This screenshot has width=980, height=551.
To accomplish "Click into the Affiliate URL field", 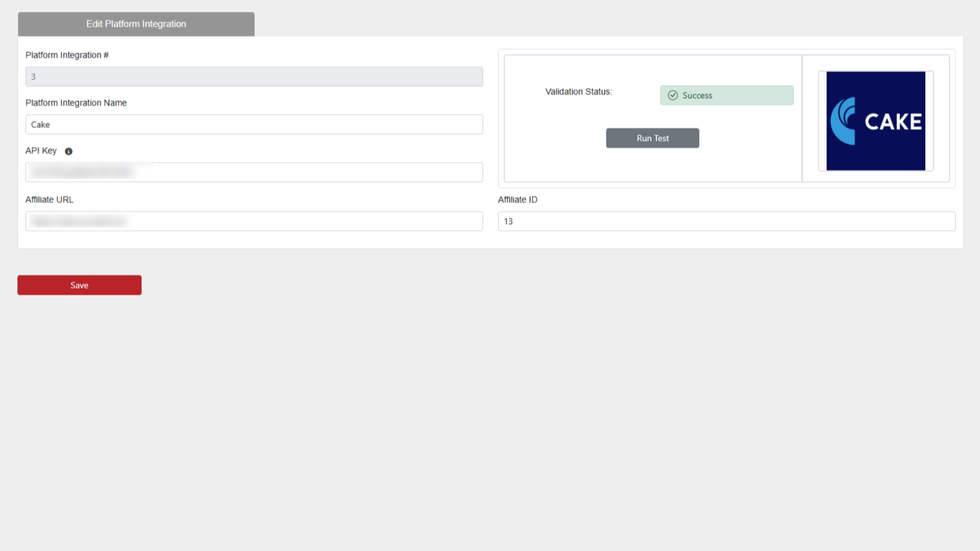I will click(x=254, y=221).
